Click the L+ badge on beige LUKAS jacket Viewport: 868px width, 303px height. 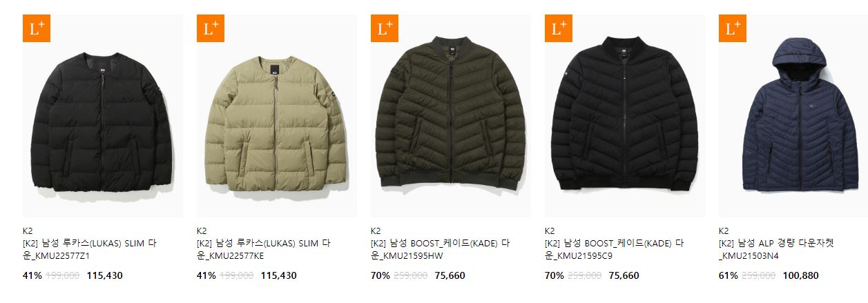pyautogui.click(x=211, y=28)
